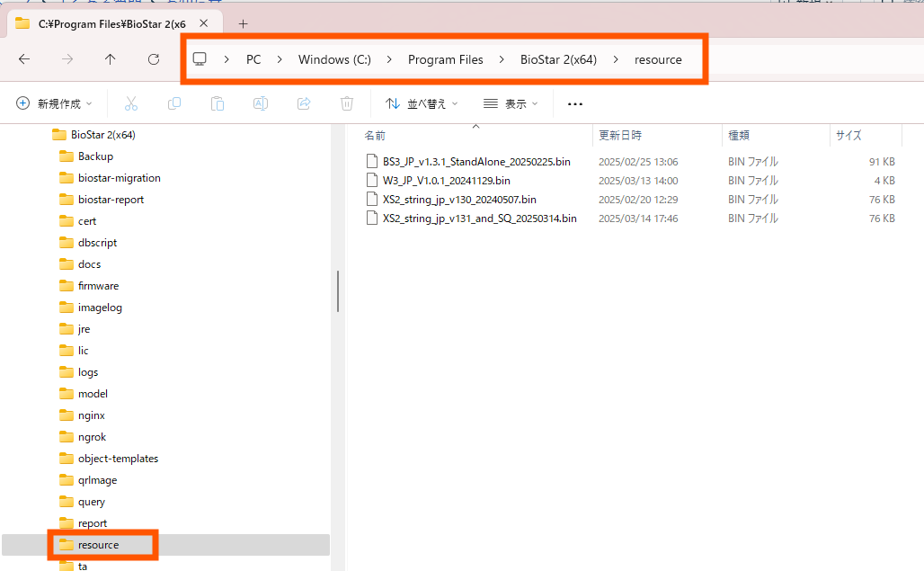
Task: Go back with the left arrow button
Action: (x=24, y=59)
